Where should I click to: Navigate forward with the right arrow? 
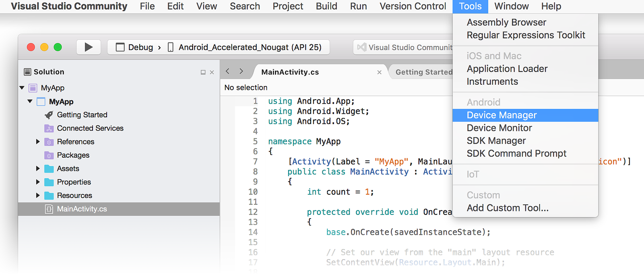241,71
